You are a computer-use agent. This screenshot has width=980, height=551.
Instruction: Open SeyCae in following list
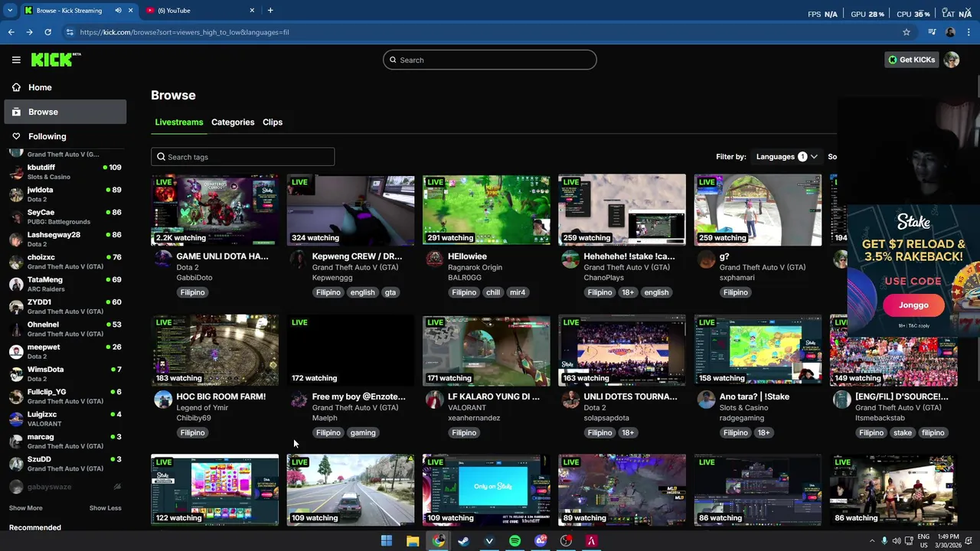(65, 217)
